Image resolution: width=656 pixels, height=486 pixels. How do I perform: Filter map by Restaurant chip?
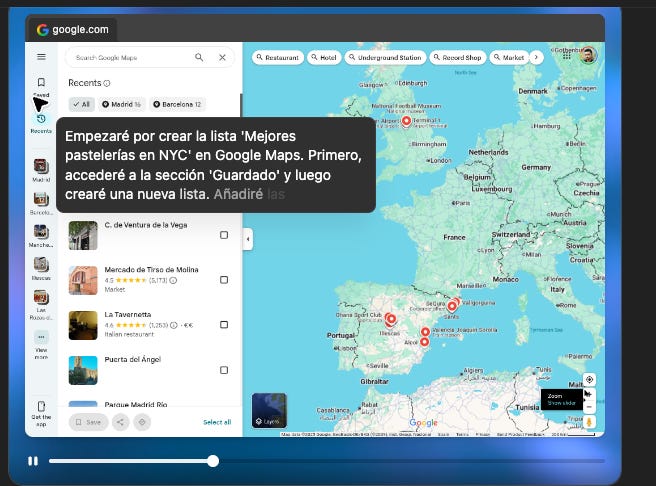tap(278, 57)
